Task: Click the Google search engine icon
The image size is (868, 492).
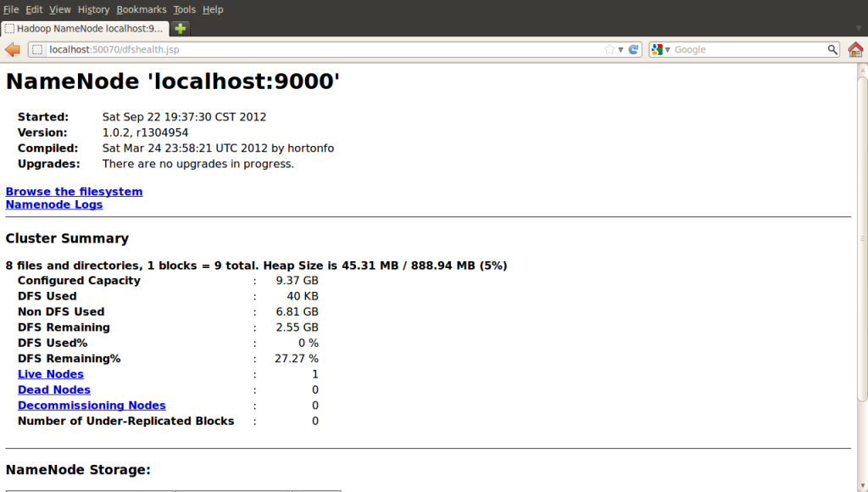Action: pos(656,49)
